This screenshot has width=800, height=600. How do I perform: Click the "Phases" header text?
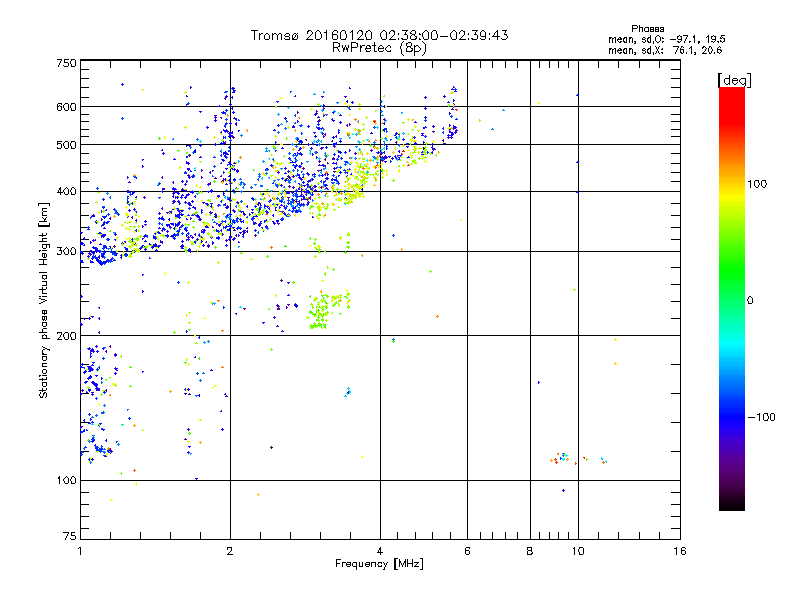[x=647, y=29]
